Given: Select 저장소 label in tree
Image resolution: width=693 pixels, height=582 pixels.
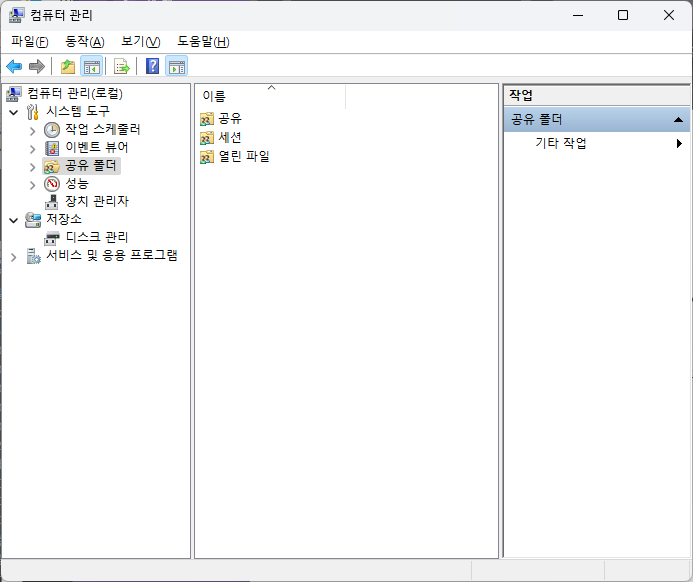Looking at the screenshot, I should coord(64,219).
